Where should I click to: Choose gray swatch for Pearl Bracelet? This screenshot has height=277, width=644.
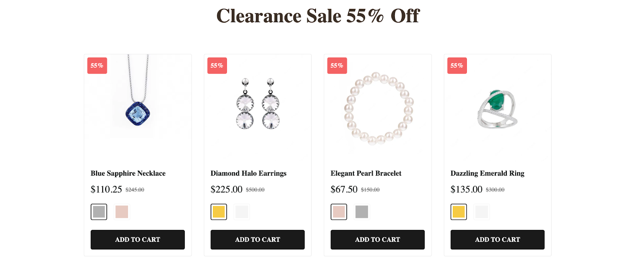click(361, 212)
